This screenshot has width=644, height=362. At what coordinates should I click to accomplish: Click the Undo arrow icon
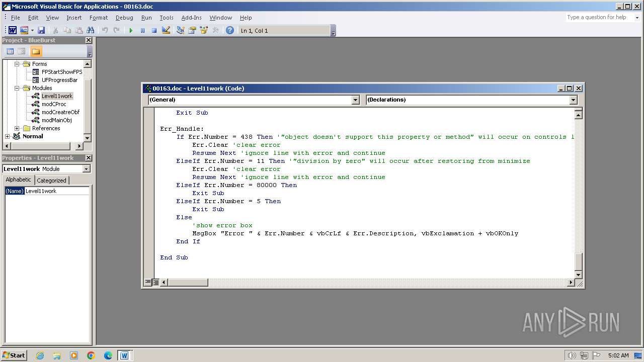(x=105, y=31)
